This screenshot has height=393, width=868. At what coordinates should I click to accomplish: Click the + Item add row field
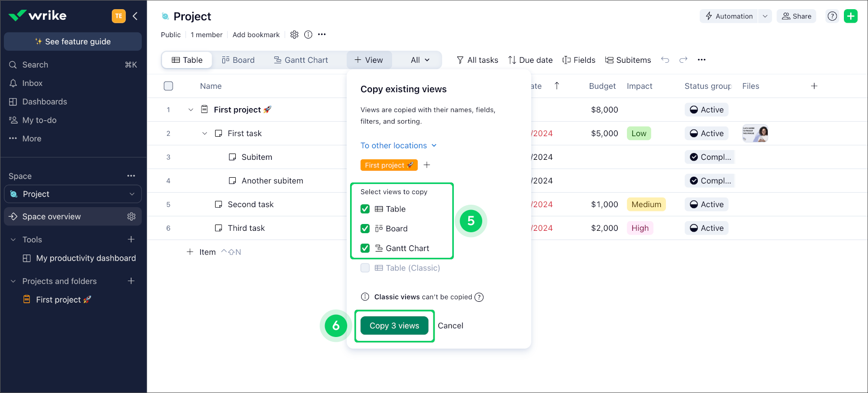[x=214, y=252]
